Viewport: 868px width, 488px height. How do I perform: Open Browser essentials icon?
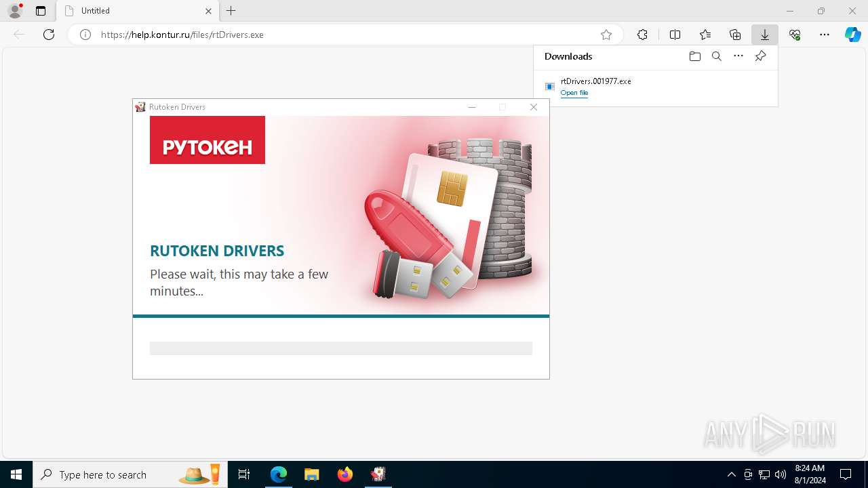coord(795,35)
